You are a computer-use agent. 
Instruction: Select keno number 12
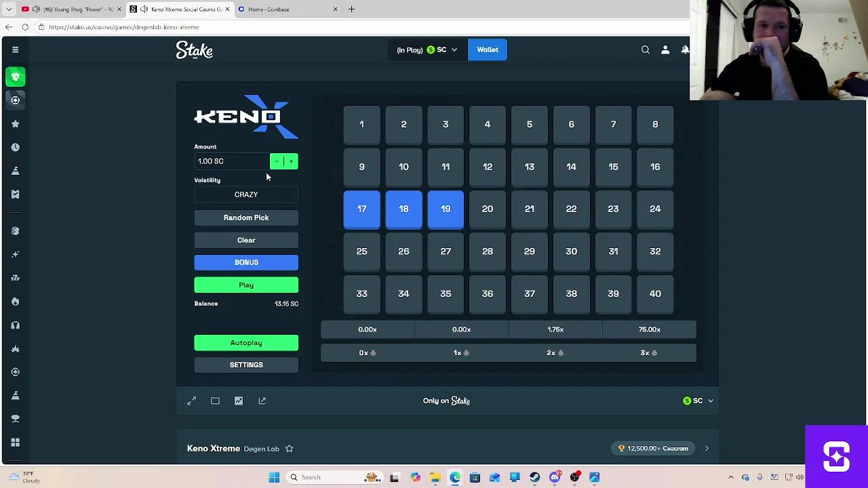tap(488, 167)
